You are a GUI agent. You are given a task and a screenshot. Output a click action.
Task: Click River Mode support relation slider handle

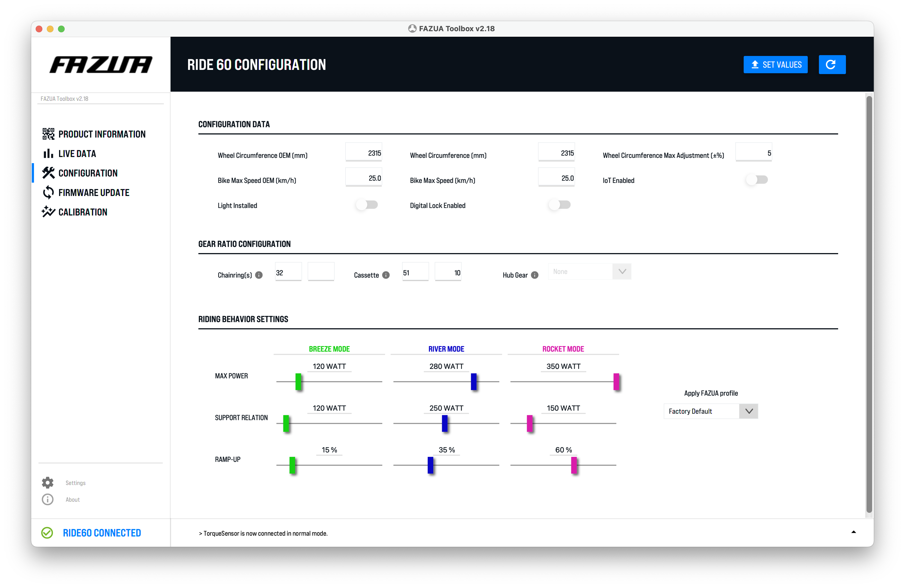click(x=445, y=423)
